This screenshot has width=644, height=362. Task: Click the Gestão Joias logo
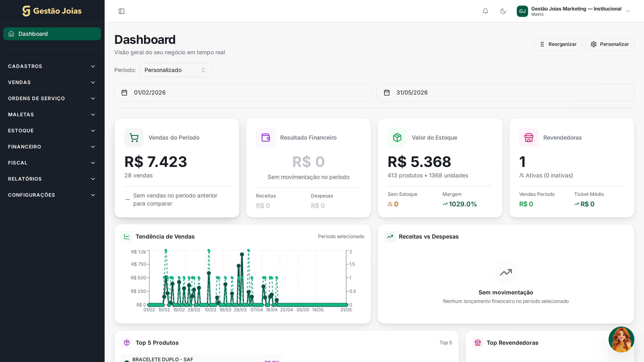(x=52, y=11)
